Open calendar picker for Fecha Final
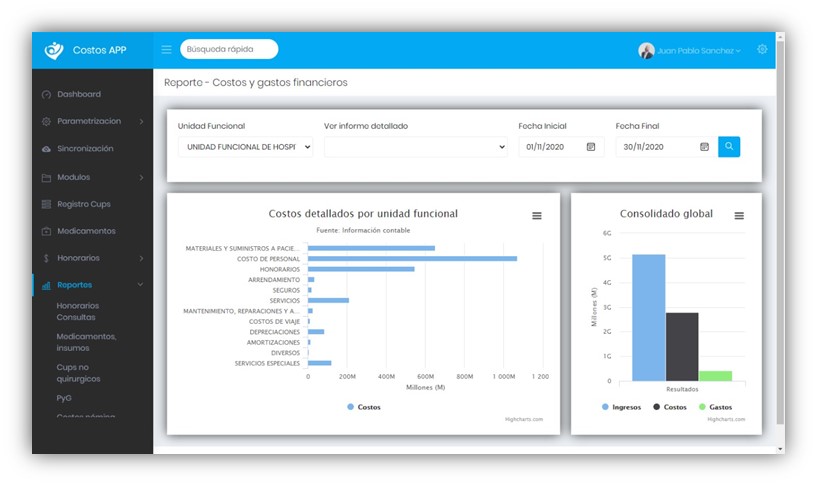The width and height of the screenshot is (817, 486). click(x=704, y=147)
